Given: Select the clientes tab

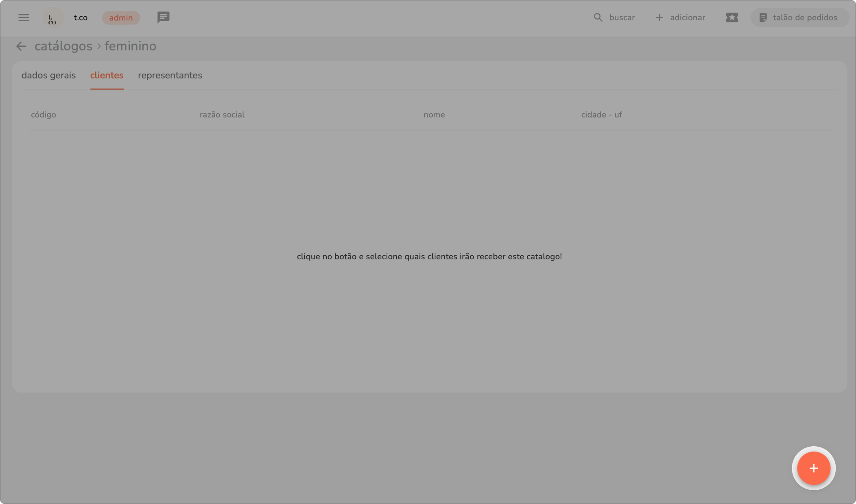Looking at the screenshot, I should click(x=107, y=76).
